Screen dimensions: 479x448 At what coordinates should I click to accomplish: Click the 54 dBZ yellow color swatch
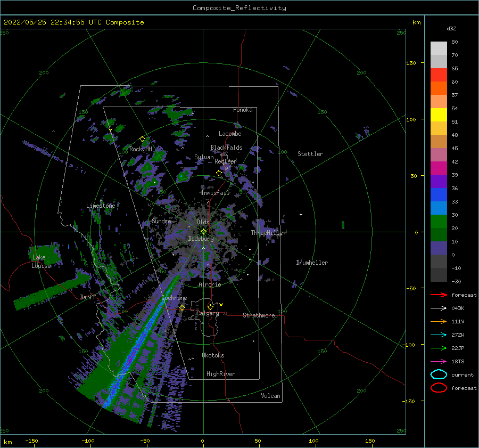pyautogui.click(x=439, y=115)
